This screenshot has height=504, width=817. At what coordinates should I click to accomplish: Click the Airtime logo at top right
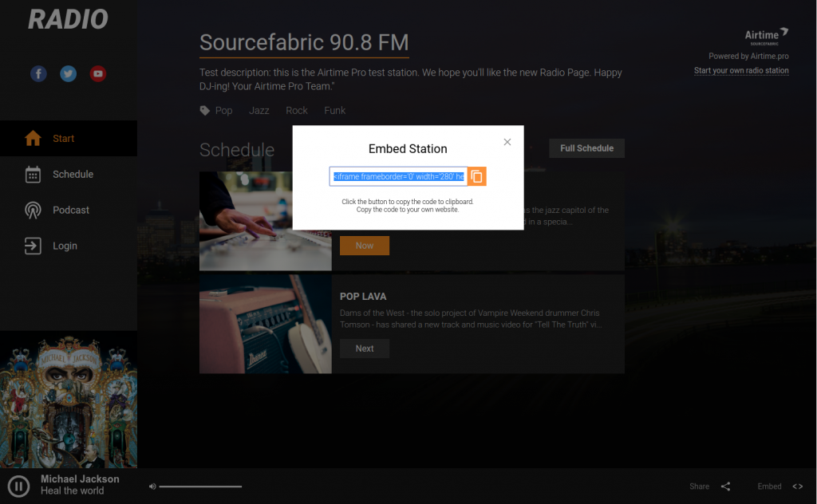click(x=765, y=35)
